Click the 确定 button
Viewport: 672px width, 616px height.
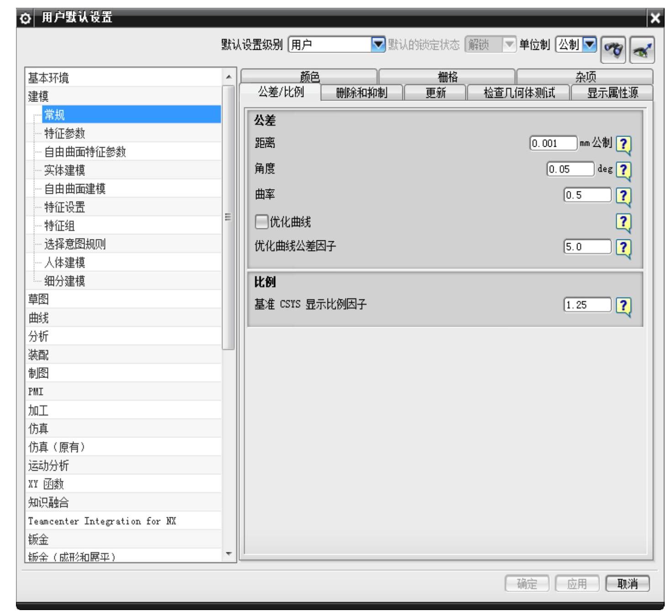(x=527, y=584)
